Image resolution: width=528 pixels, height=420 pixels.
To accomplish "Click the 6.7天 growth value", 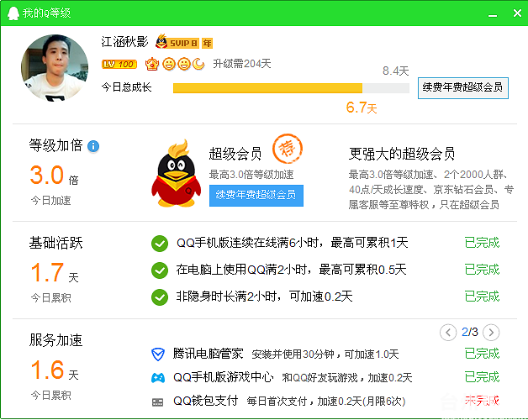I will [362, 108].
